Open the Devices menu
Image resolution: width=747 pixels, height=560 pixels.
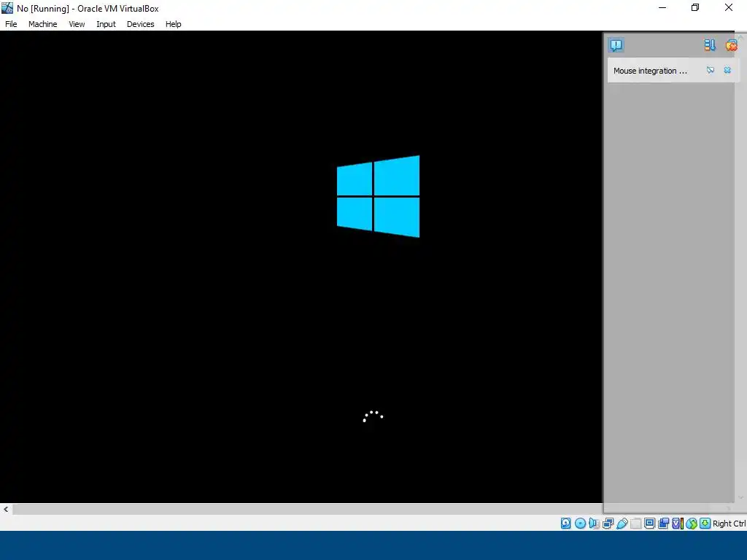point(141,24)
